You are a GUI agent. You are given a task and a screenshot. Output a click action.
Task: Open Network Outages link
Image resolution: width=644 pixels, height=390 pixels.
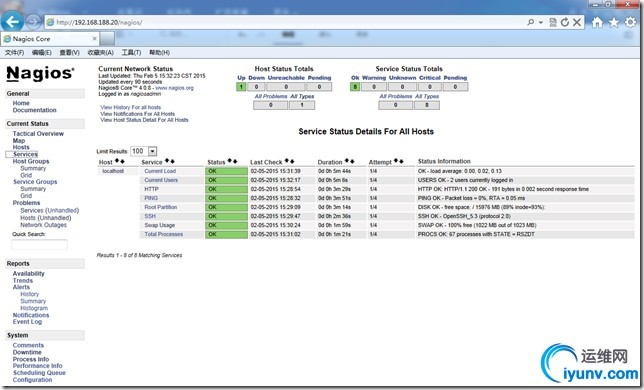pyautogui.click(x=43, y=225)
